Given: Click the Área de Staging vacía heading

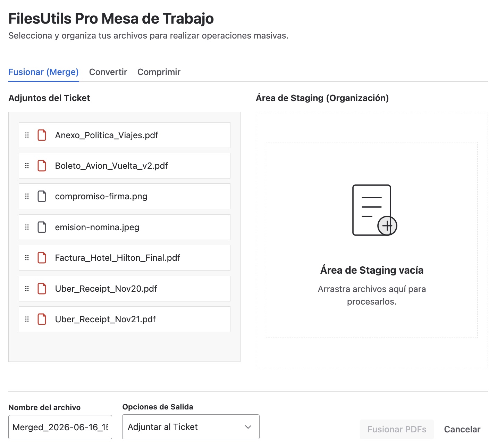Looking at the screenshot, I should click(x=372, y=270).
